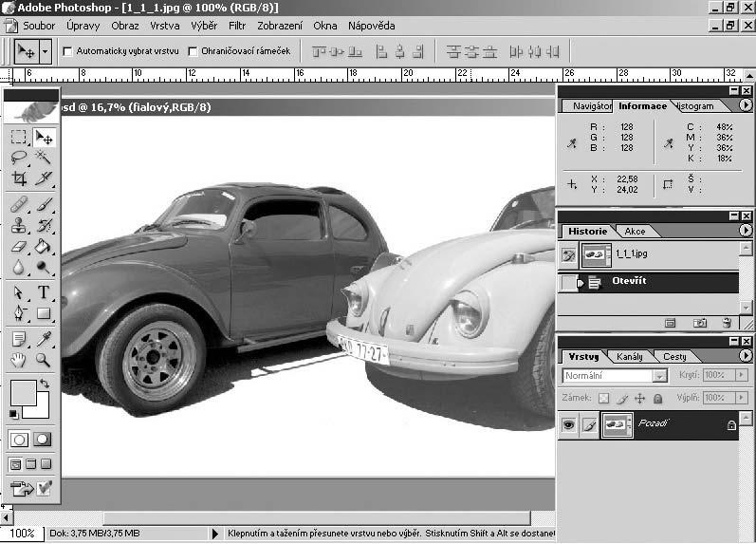
Task: Select the Lasso tool
Action: pos(19,158)
